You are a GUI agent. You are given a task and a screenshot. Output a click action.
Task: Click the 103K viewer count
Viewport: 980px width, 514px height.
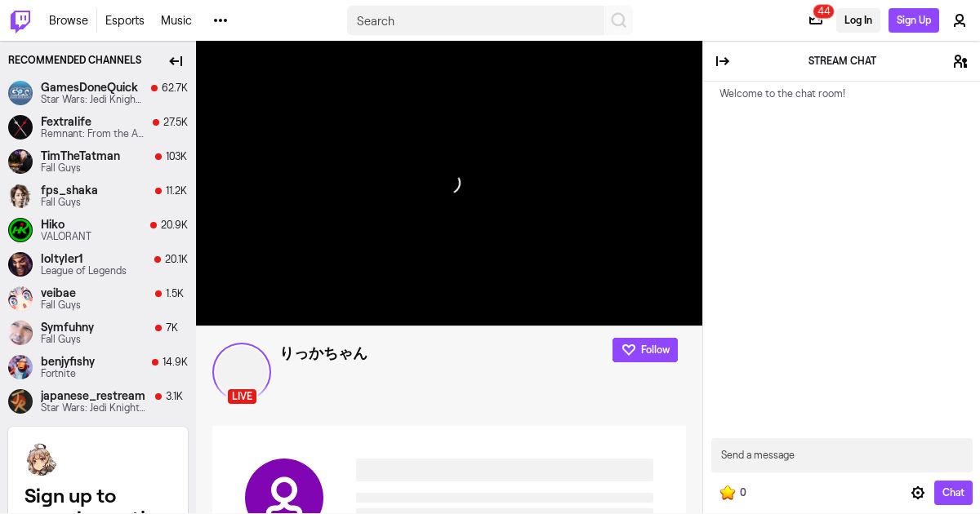176,156
